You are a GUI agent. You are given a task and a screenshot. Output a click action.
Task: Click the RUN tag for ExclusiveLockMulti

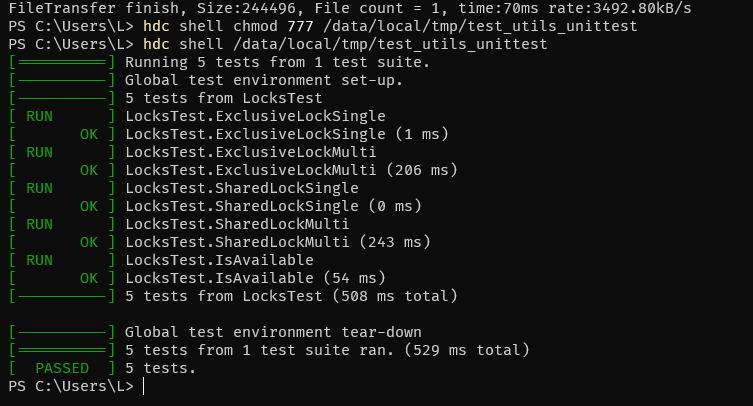[39, 152]
